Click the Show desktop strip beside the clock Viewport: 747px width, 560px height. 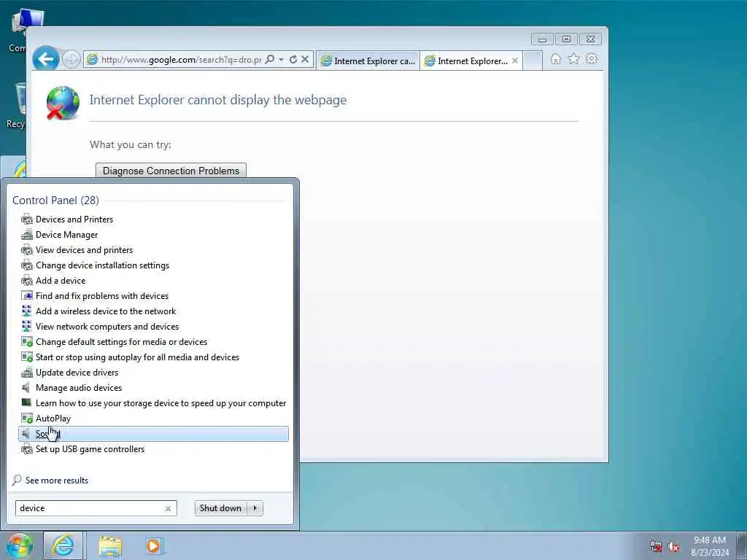742,545
